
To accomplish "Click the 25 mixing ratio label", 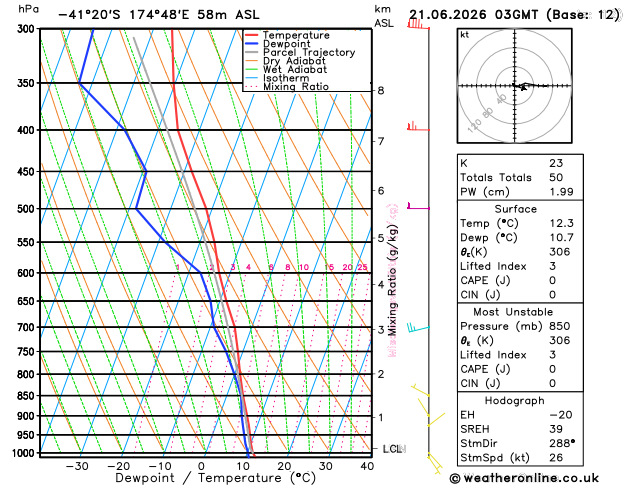I will tap(362, 267).
